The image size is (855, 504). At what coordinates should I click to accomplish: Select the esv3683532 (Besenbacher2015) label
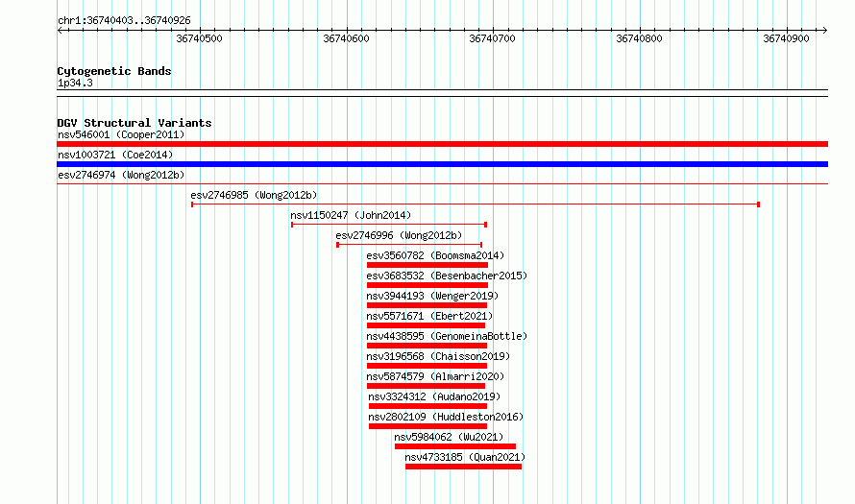(x=447, y=276)
